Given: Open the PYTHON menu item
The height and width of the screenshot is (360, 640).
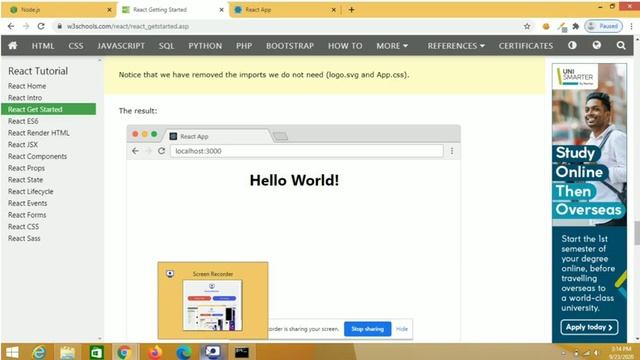Looking at the screenshot, I should pos(205,46).
